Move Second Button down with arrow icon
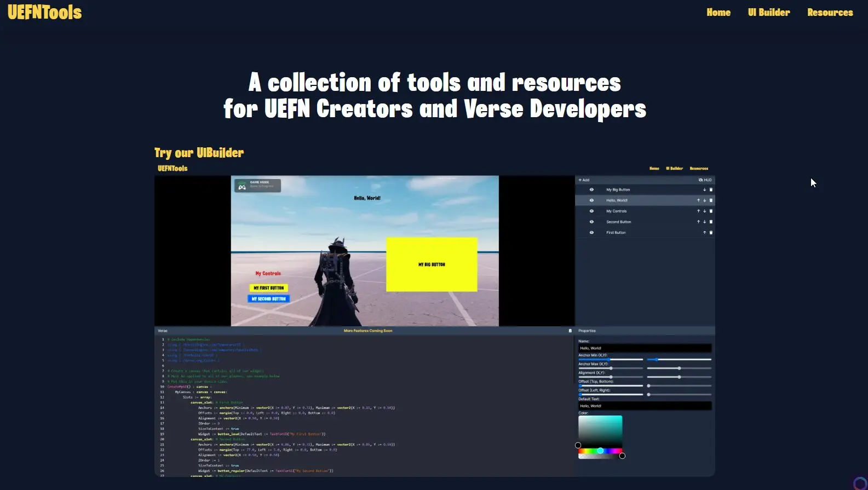 coord(705,222)
